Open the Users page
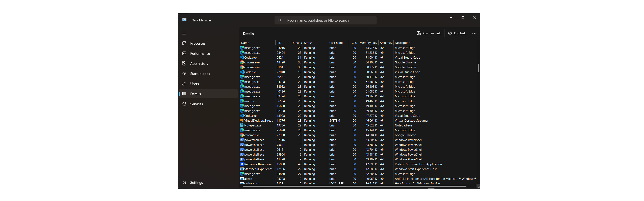Viewport: 644px width, 201px height. (208, 84)
